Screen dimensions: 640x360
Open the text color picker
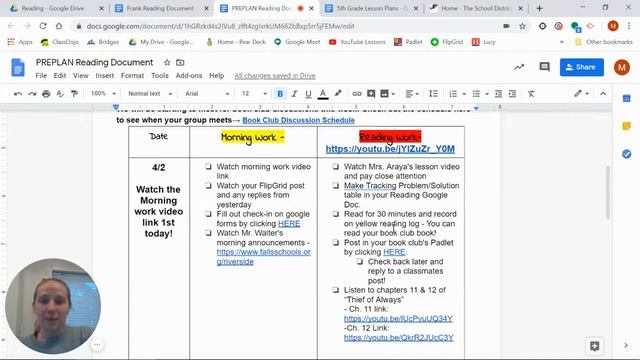coord(323,94)
